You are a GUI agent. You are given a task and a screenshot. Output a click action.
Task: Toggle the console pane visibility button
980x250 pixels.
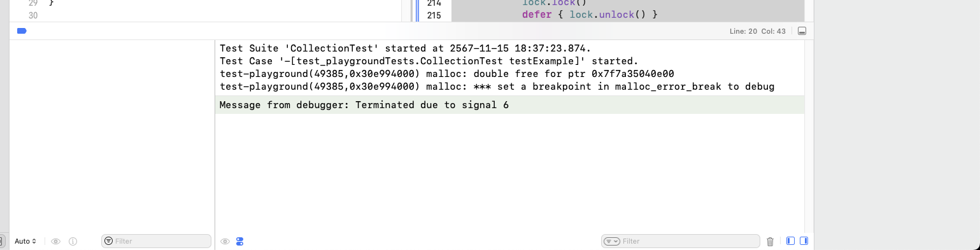[804, 241]
